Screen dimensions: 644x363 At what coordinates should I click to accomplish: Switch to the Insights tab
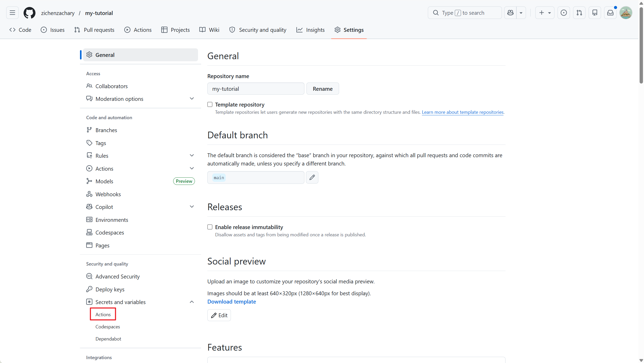coord(310,30)
